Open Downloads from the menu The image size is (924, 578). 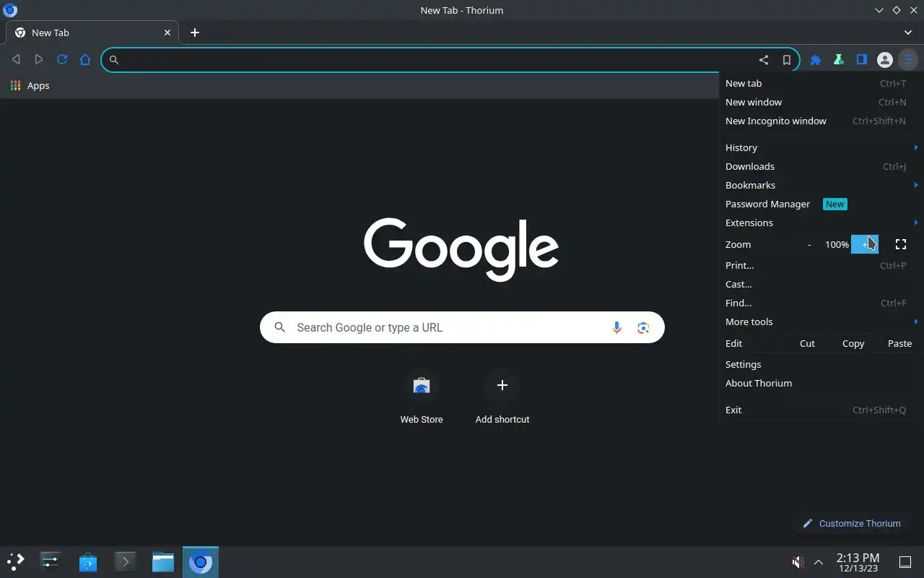821,166
